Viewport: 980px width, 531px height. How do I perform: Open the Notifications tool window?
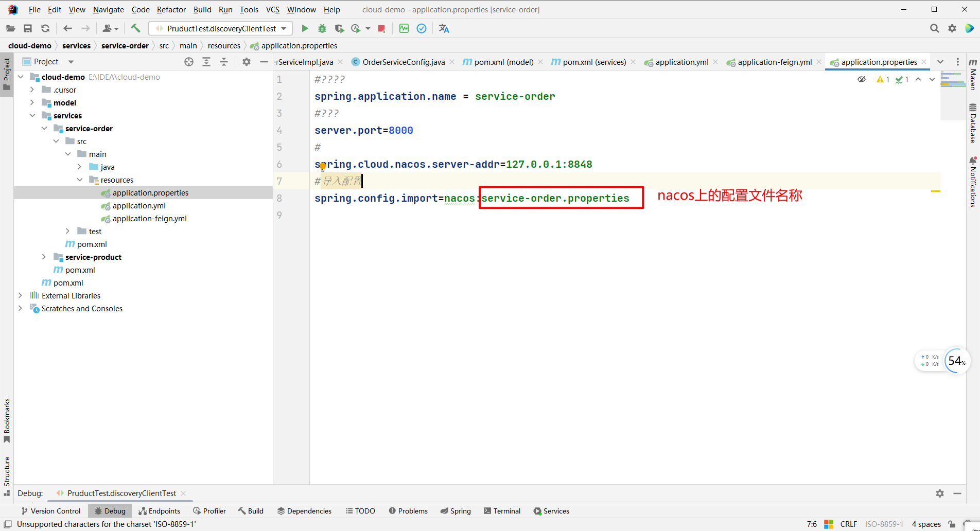[x=973, y=182]
